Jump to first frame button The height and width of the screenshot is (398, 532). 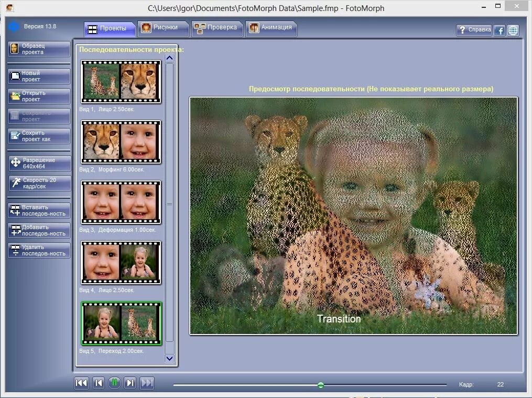pos(81,383)
